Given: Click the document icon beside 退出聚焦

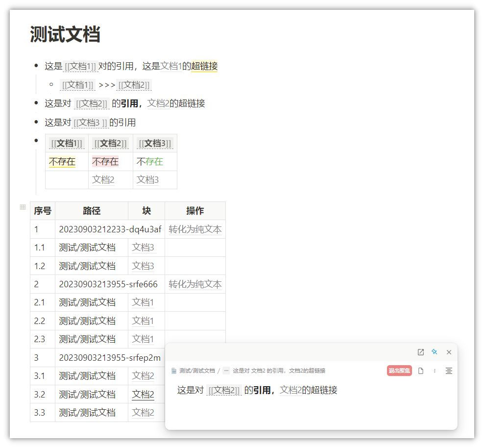Looking at the screenshot, I should 420,371.
